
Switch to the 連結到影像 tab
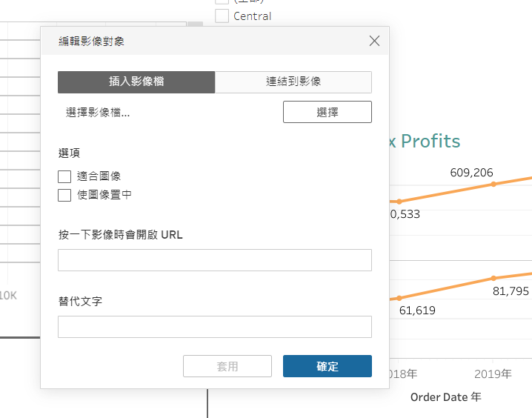[293, 82]
